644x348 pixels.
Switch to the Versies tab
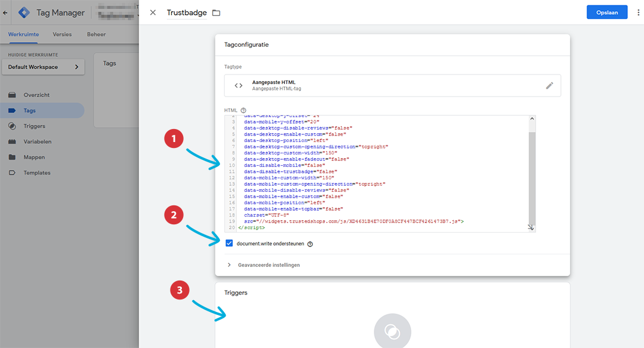[x=62, y=34]
